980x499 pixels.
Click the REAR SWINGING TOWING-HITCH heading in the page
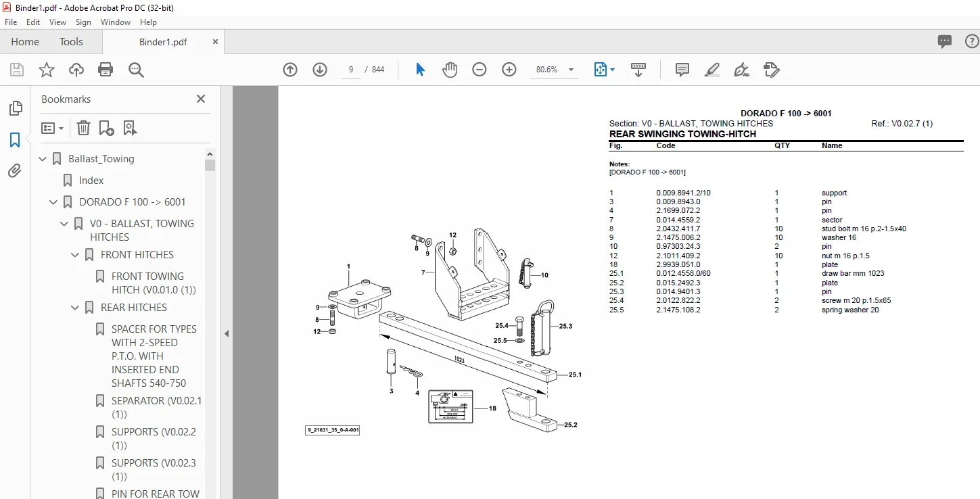(682, 134)
